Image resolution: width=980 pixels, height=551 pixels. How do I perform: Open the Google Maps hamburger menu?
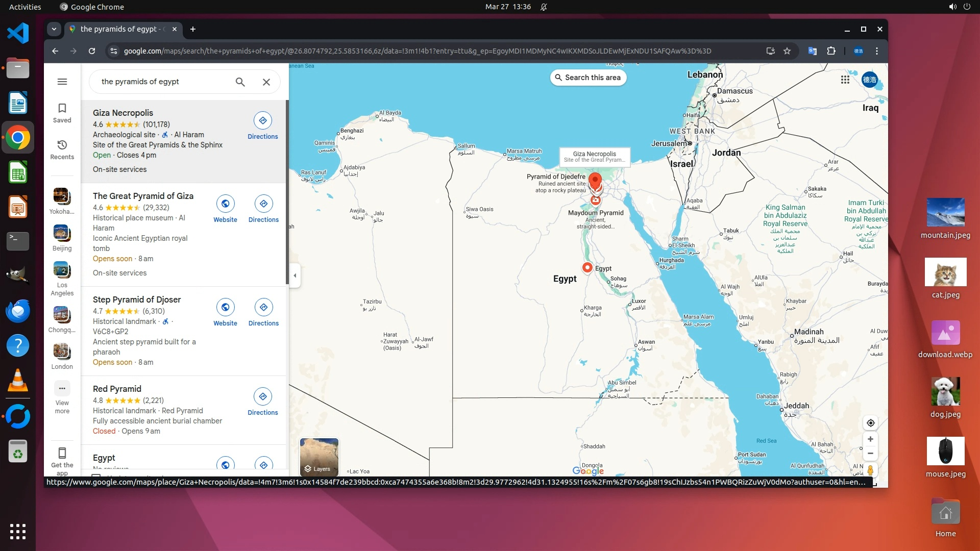[62, 82]
